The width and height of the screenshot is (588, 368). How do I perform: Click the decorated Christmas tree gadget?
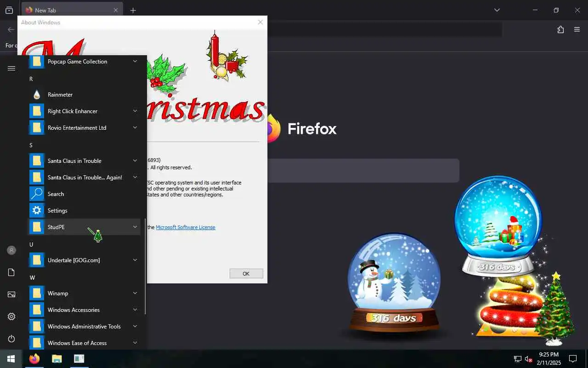pyautogui.click(x=555, y=308)
